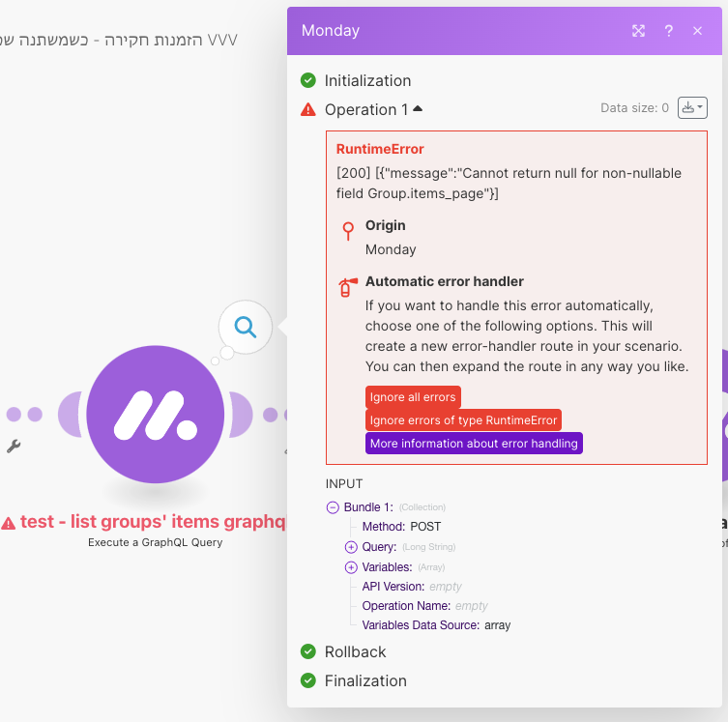
Task: Open help with the question mark icon
Action: pos(669,31)
